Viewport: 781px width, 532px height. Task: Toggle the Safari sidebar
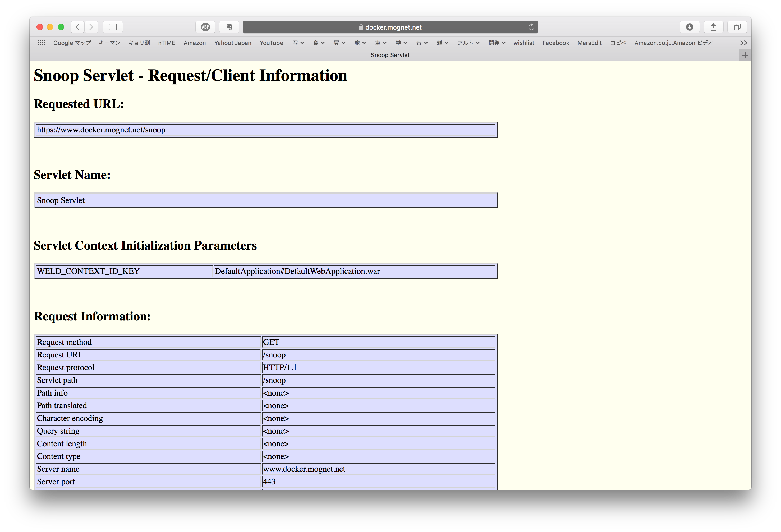pos(113,27)
